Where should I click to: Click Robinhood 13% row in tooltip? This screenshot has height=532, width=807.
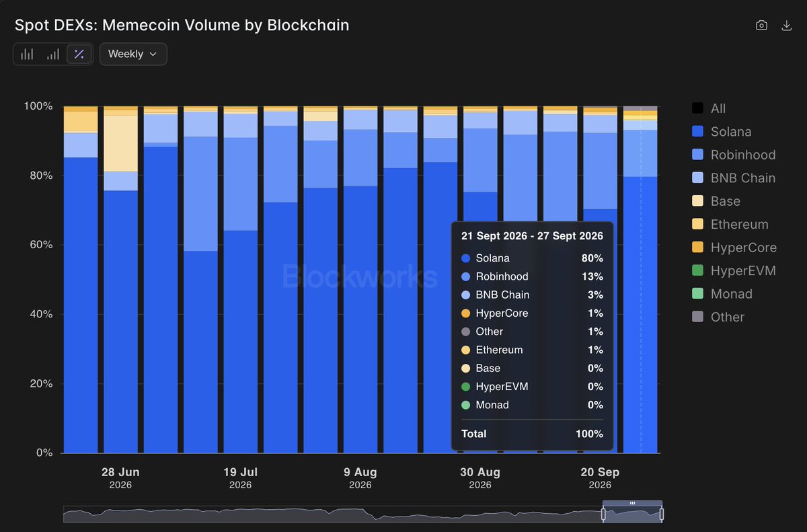coord(532,276)
